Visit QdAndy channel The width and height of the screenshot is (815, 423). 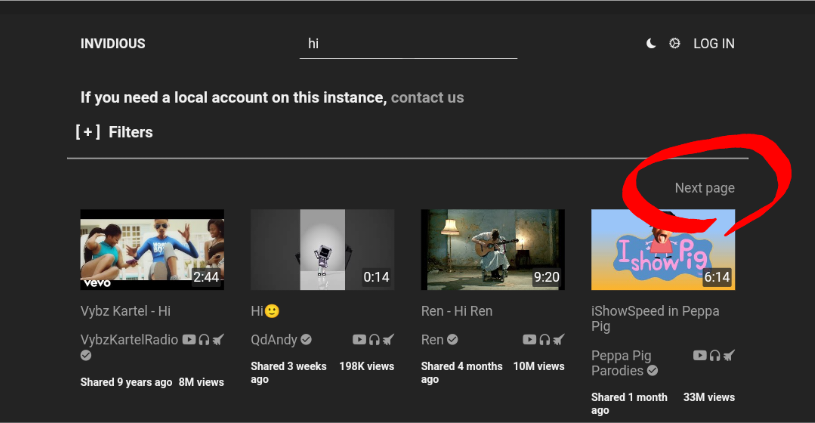click(x=274, y=340)
